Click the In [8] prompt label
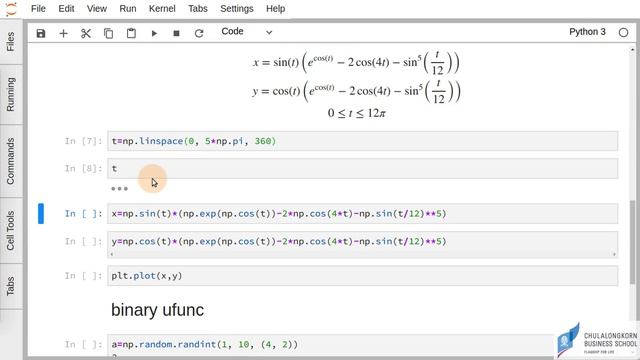The image size is (640, 360). [83, 169]
